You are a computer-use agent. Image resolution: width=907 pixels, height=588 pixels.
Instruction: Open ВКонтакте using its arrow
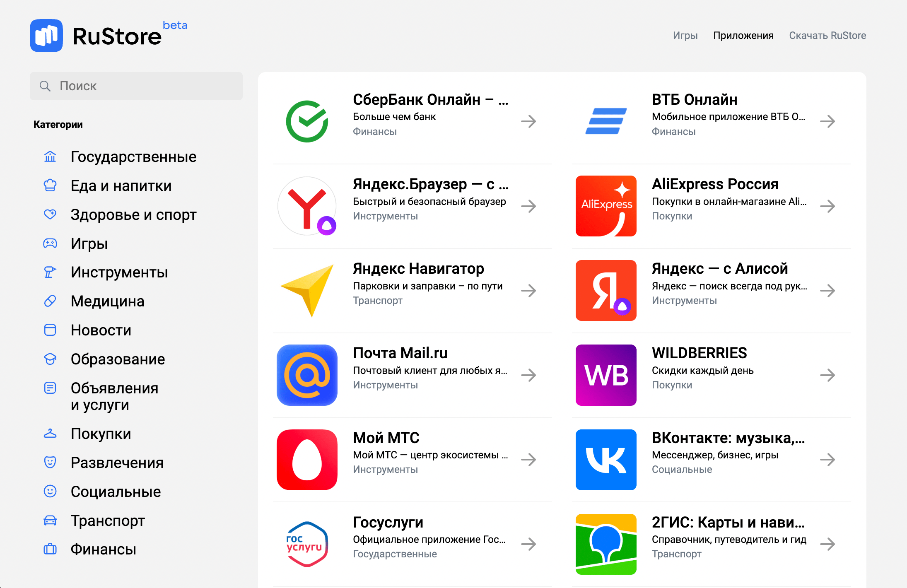coord(827,460)
